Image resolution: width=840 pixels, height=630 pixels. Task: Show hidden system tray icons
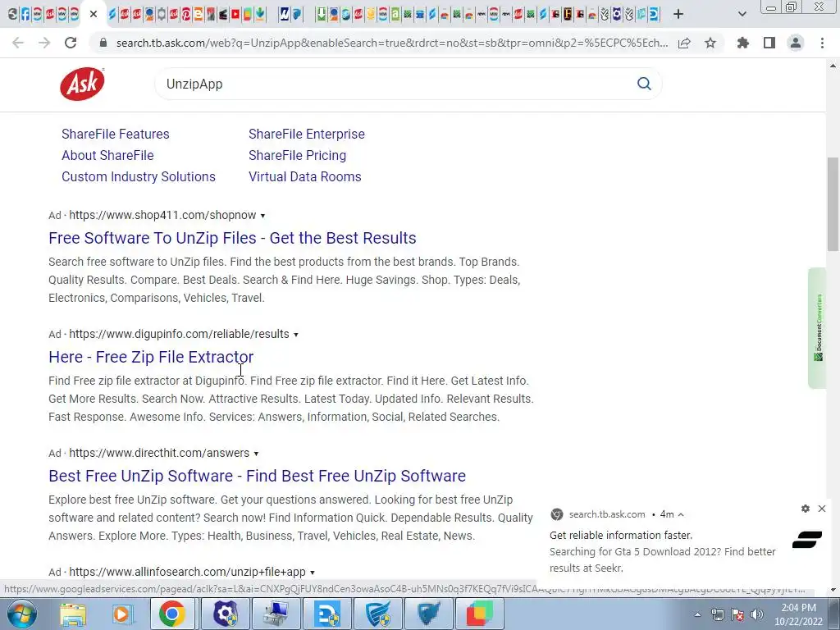click(697, 614)
